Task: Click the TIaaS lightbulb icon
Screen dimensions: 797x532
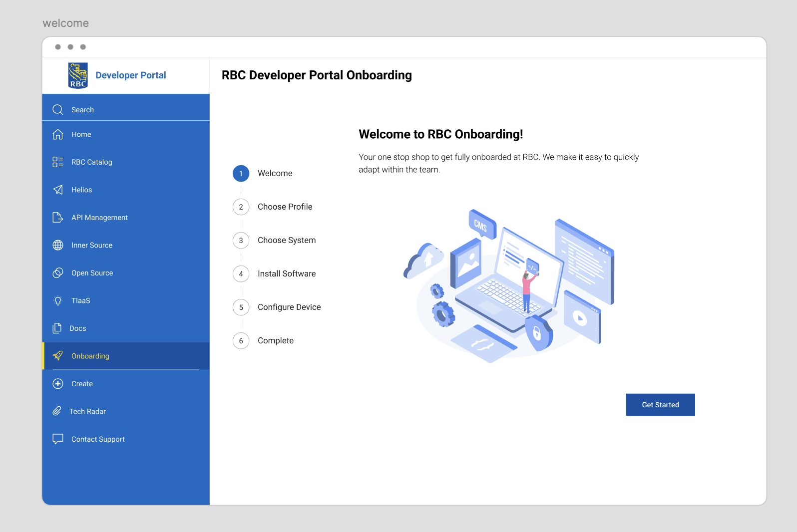Action: [x=58, y=300]
